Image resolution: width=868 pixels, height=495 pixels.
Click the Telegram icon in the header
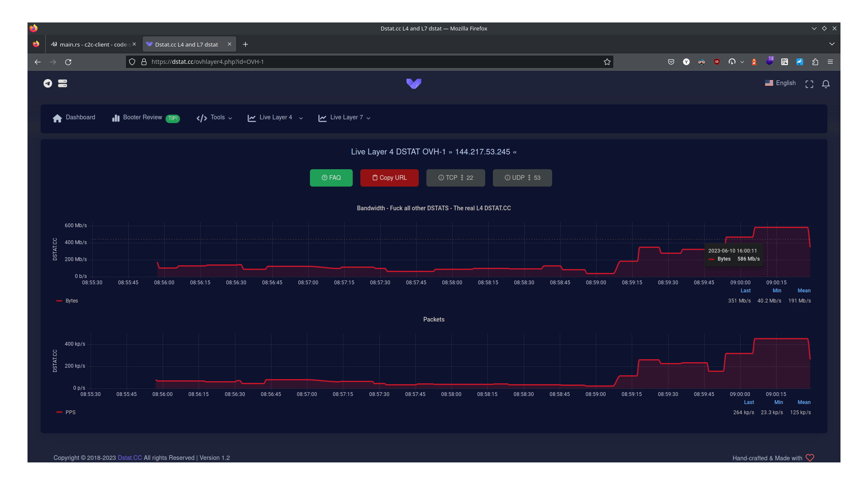tap(48, 83)
